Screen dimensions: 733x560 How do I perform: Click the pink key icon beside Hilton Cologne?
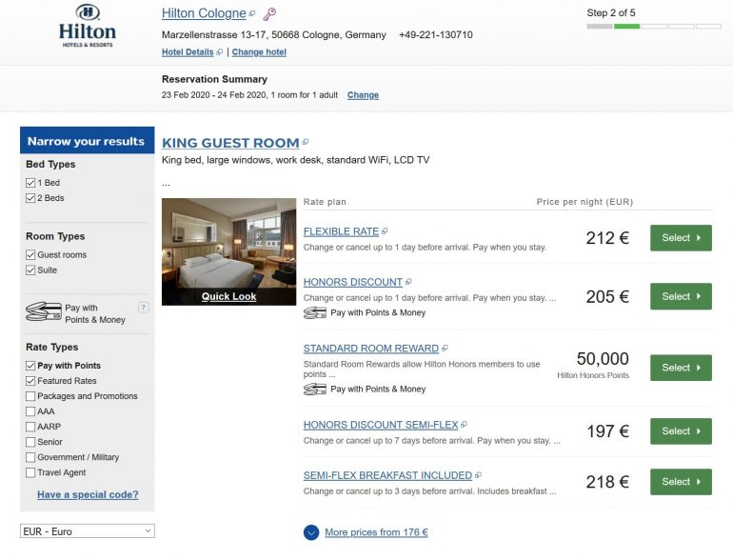(x=269, y=14)
